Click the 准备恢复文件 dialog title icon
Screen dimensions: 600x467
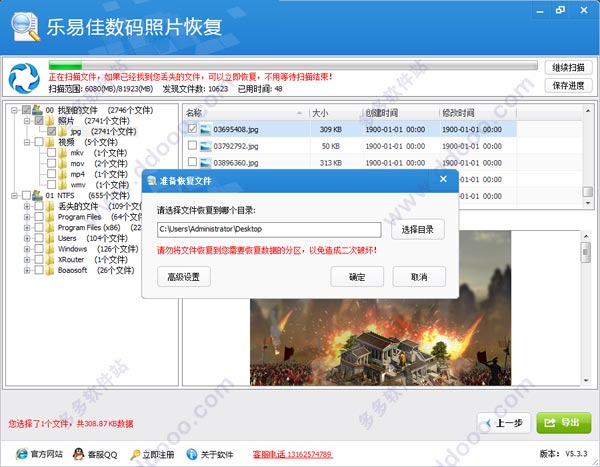[152, 181]
